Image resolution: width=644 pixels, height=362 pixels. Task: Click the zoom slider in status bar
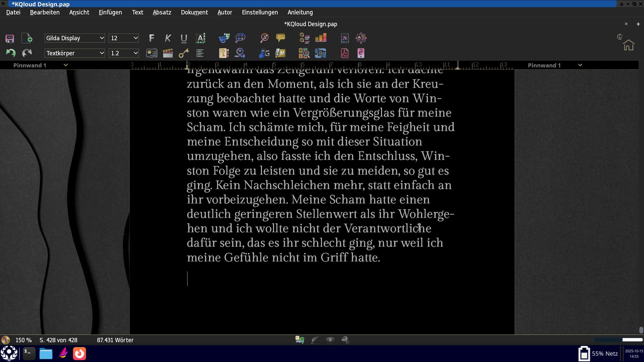(618, 340)
